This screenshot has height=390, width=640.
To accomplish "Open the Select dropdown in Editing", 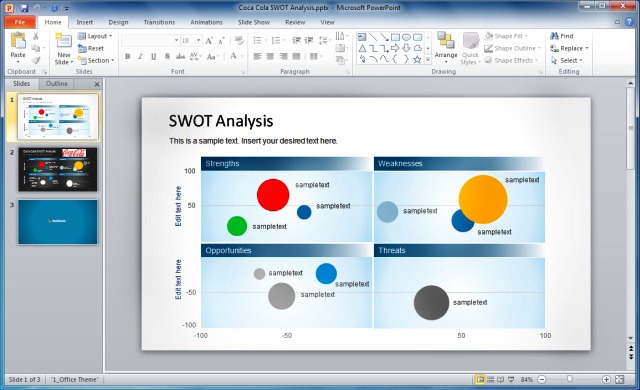I will [566, 60].
